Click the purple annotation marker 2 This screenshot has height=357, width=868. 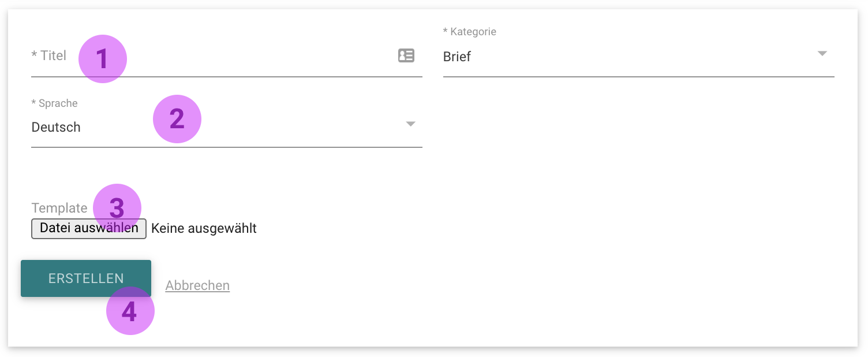coord(177,119)
